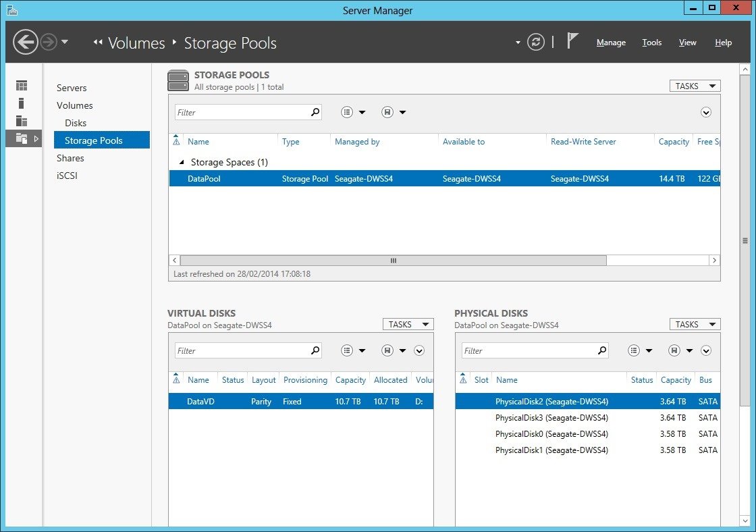Open the Help menu
Viewport: 756px width, 532px height.
click(723, 43)
